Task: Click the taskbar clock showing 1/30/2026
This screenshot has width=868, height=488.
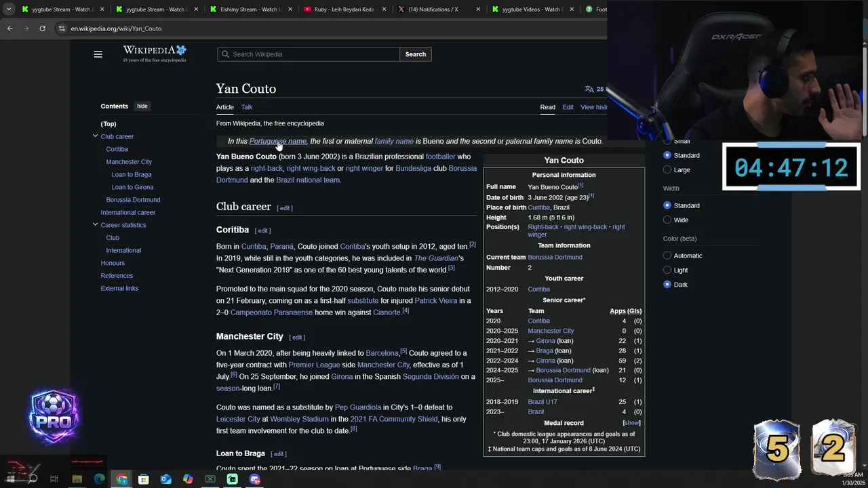Action: (853, 479)
